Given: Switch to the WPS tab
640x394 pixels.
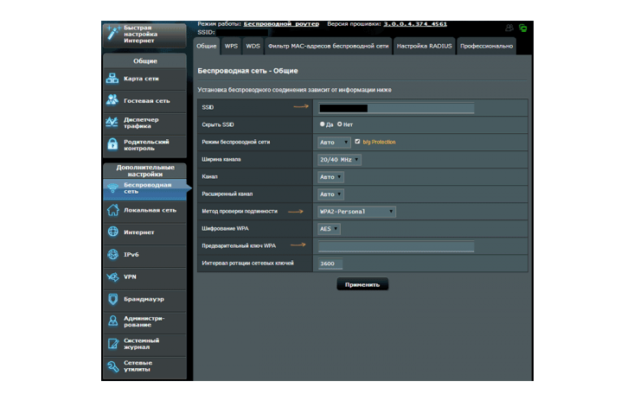Looking at the screenshot, I should 231,46.
